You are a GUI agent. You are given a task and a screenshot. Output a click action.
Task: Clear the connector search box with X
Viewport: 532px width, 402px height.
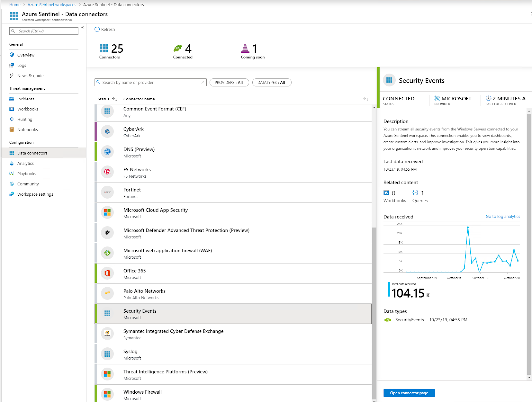203,82
